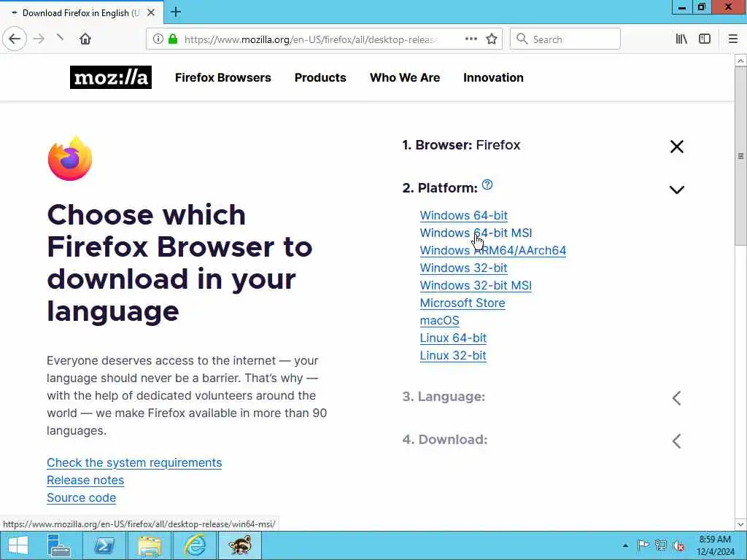Choose the Windows 32-bit link

pos(463,268)
